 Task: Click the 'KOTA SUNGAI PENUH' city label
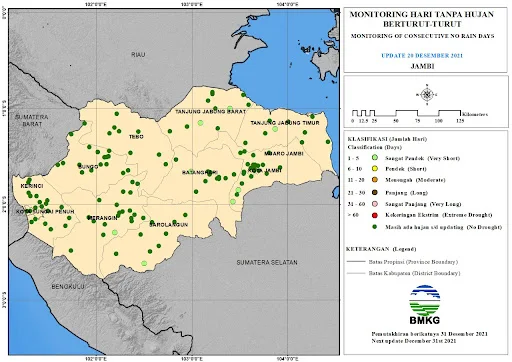pos(45,211)
